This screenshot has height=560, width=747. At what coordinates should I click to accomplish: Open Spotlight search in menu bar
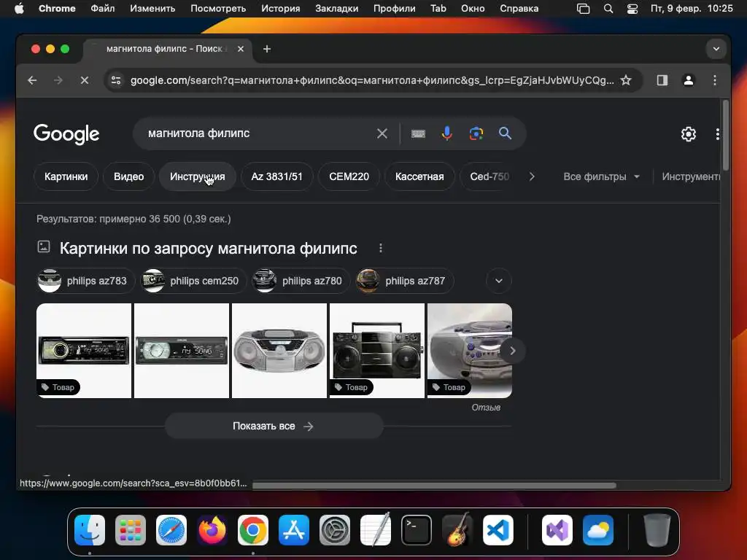pyautogui.click(x=608, y=9)
